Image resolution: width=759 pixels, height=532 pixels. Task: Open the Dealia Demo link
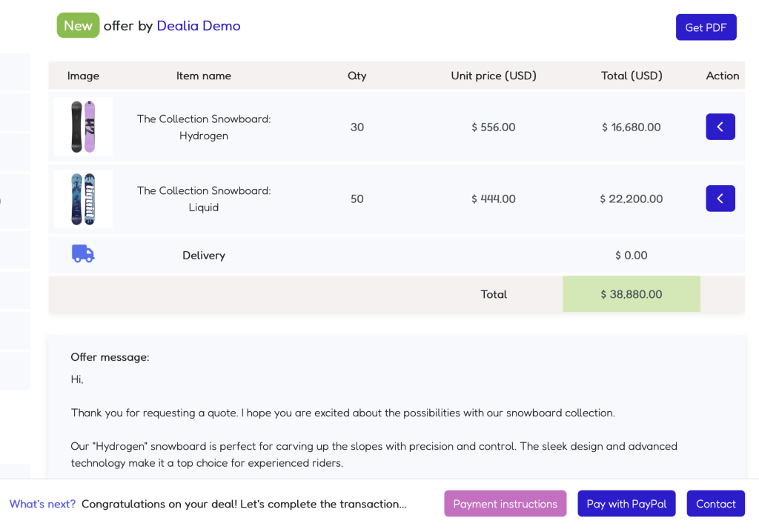(x=199, y=26)
